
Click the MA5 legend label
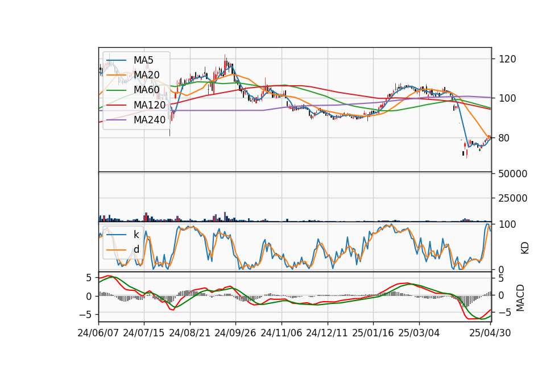[143, 60]
